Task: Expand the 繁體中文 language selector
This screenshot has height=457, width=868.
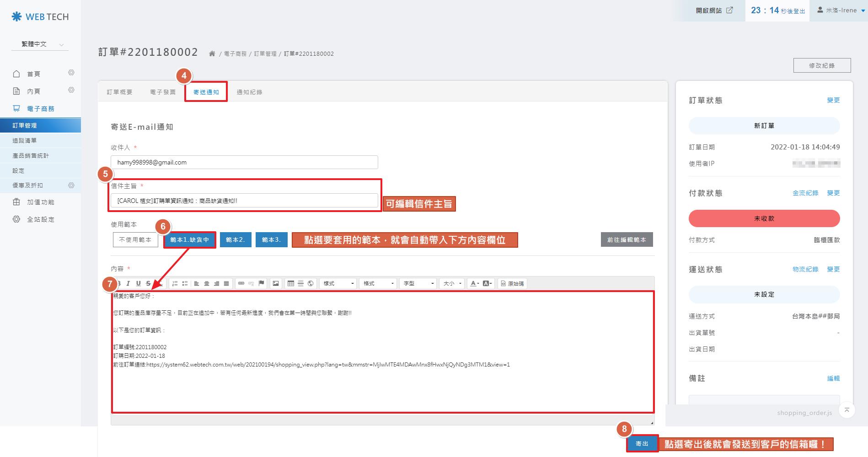Action: pyautogui.click(x=40, y=44)
